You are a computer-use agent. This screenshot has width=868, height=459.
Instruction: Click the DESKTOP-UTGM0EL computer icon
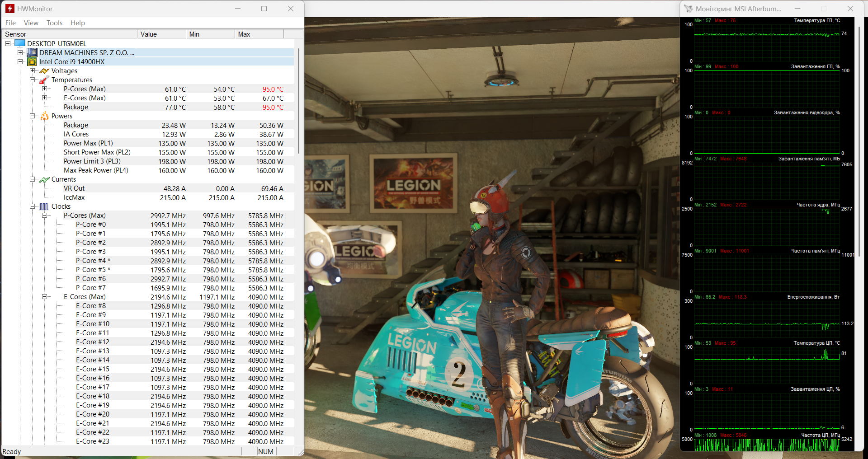point(20,44)
